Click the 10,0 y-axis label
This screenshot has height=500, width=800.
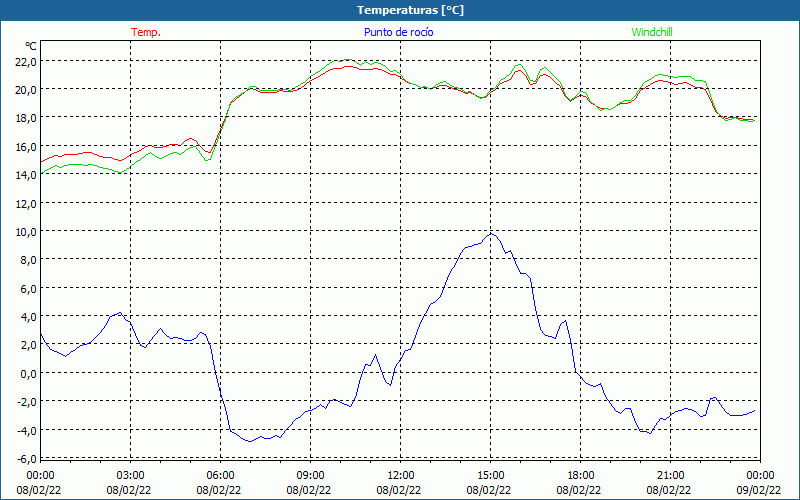26,232
